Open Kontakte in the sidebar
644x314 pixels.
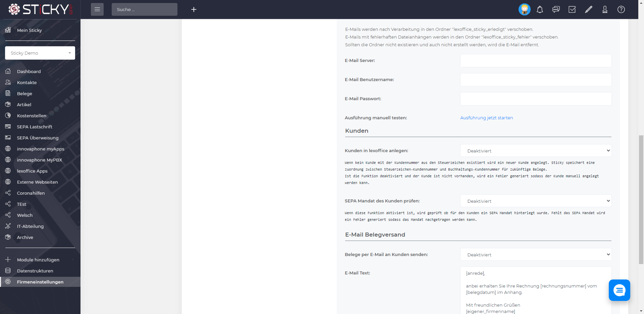pyautogui.click(x=27, y=82)
